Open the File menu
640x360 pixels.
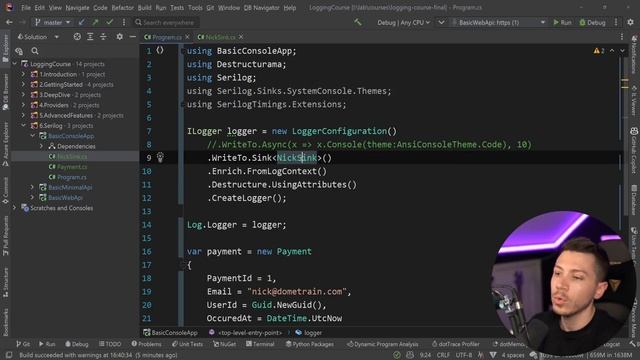(x=26, y=8)
